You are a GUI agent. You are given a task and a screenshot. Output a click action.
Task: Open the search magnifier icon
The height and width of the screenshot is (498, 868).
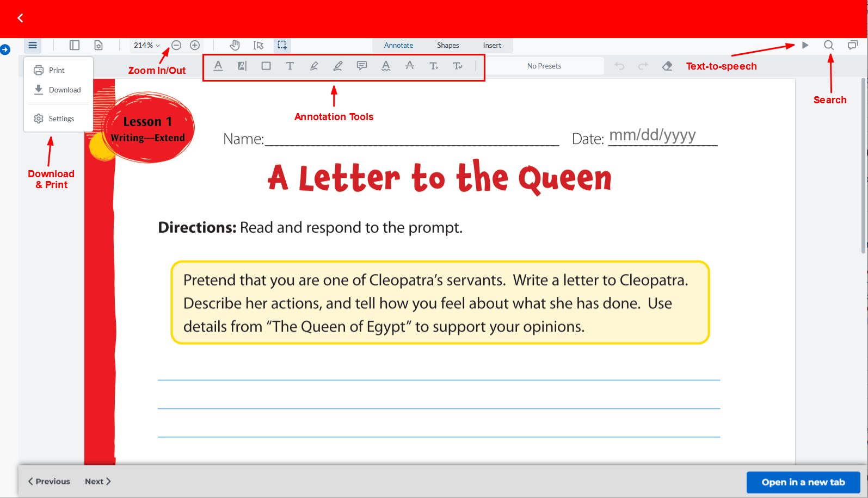pyautogui.click(x=829, y=45)
